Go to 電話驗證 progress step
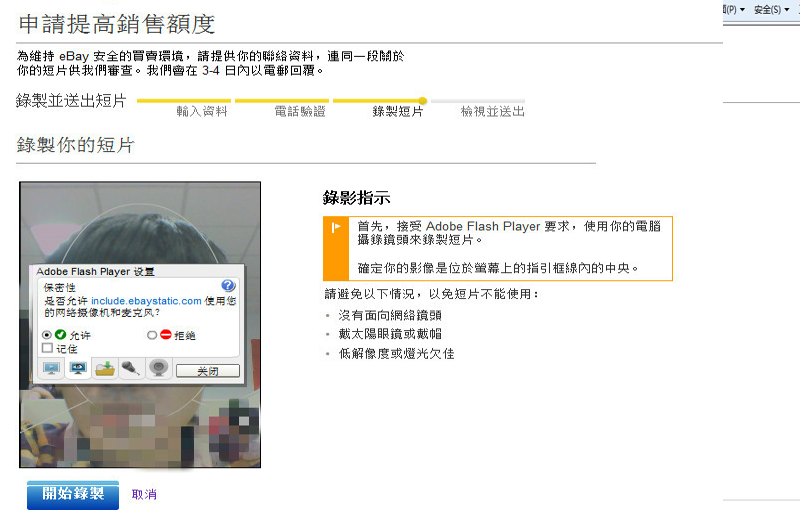Screen dimensions: 800x510 pos(300,111)
